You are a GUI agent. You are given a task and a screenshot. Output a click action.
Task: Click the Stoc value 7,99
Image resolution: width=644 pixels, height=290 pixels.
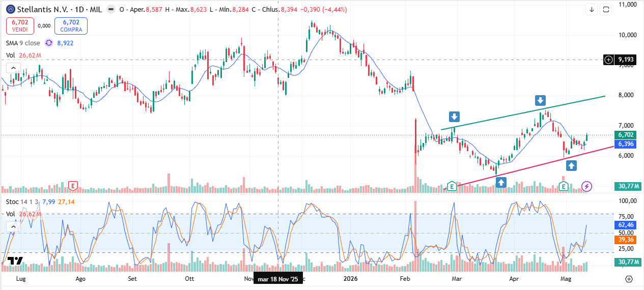click(x=49, y=202)
